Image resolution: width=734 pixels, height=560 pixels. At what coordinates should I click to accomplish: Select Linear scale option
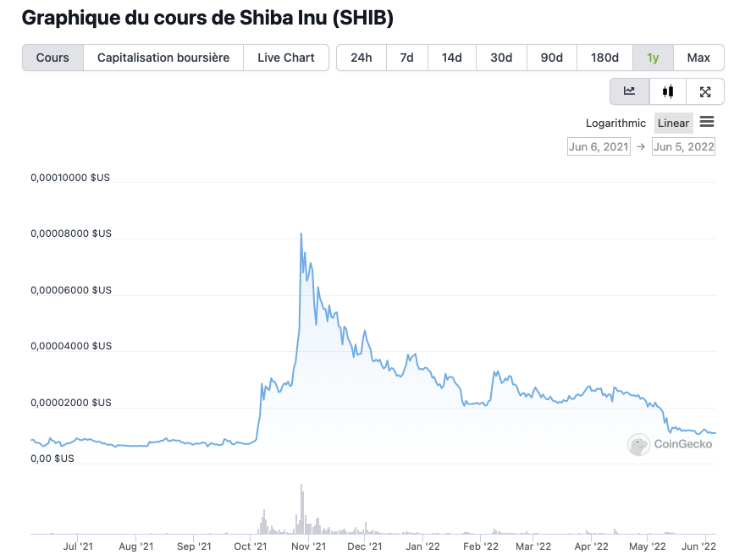click(673, 124)
